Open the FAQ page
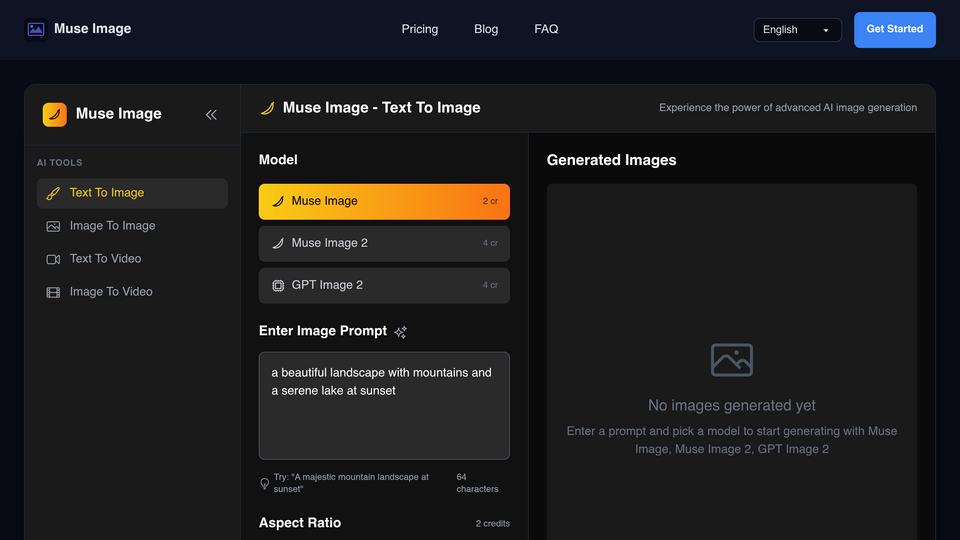Screen dimensions: 960x540 [546, 29]
